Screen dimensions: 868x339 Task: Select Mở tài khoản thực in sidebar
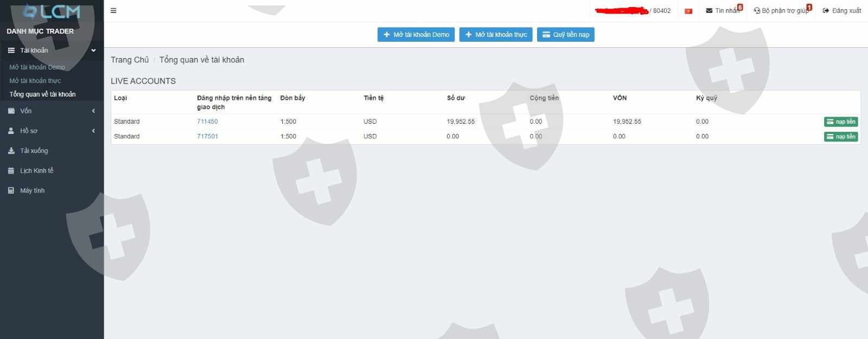click(x=35, y=81)
